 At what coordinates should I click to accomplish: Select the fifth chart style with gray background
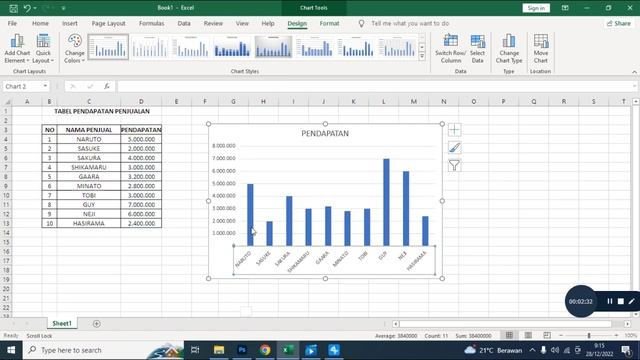273,47
